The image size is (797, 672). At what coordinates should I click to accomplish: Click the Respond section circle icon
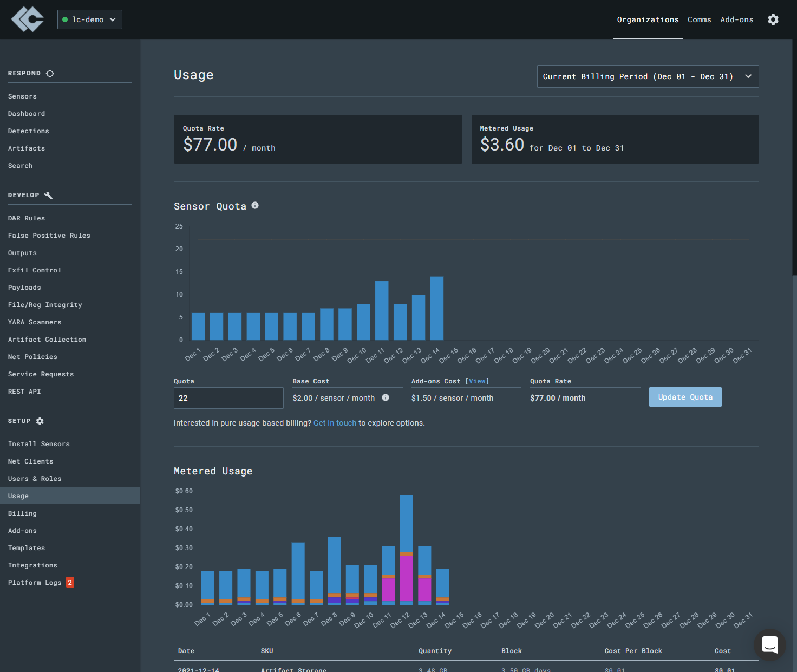pyautogui.click(x=50, y=74)
